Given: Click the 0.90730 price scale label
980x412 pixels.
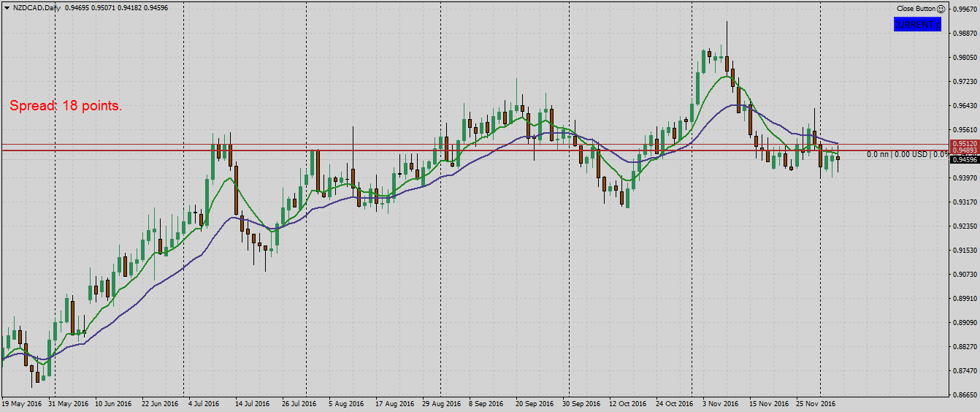Looking at the screenshot, I should [966, 274].
